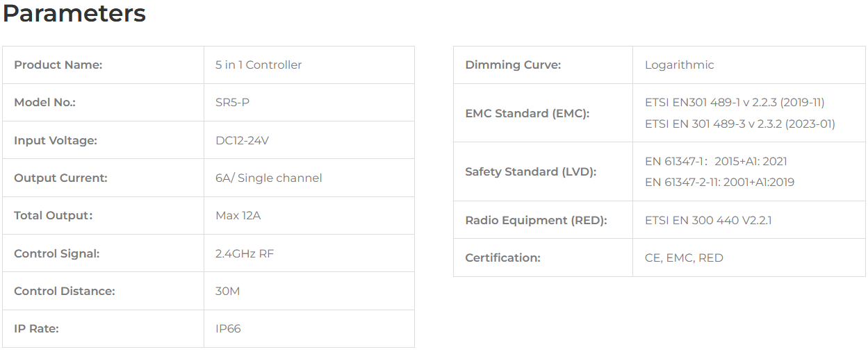Click the DC12-24V value cell
This screenshot has width=868, height=354.
tap(309, 140)
